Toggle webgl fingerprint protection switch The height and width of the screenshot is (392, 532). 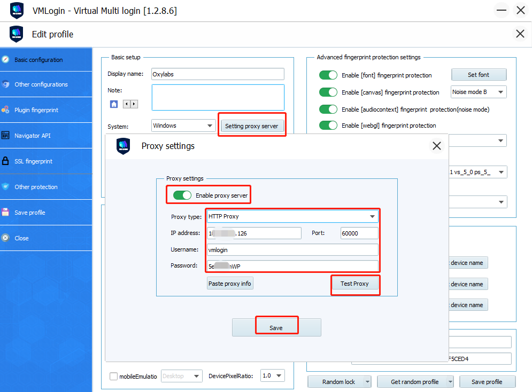coord(328,126)
